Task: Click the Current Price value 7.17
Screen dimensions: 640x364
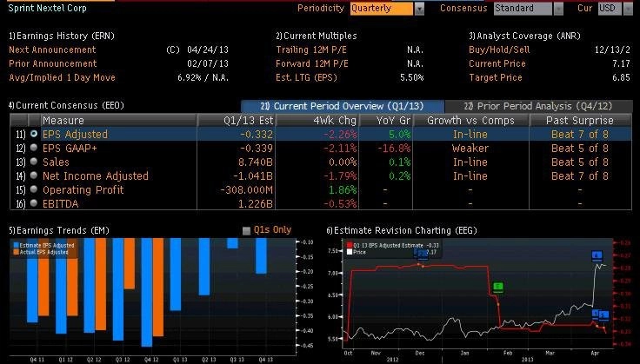Action: pos(621,63)
